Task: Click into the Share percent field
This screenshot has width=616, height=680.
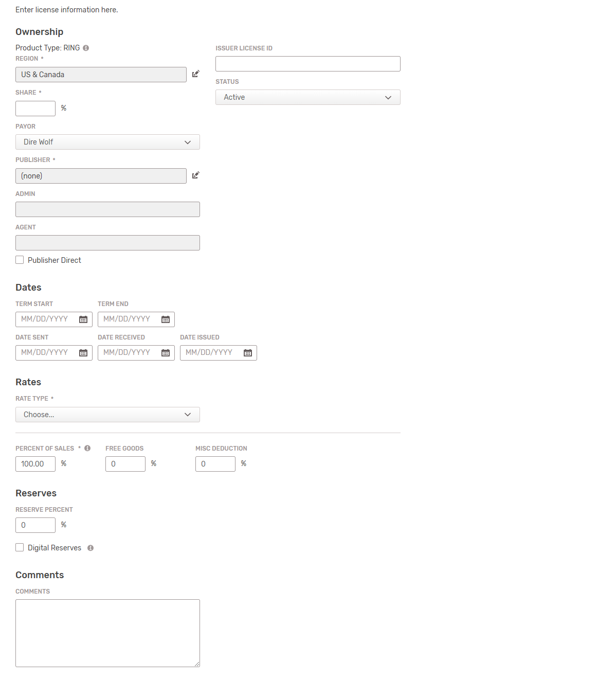Action: click(x=35, y=109)
